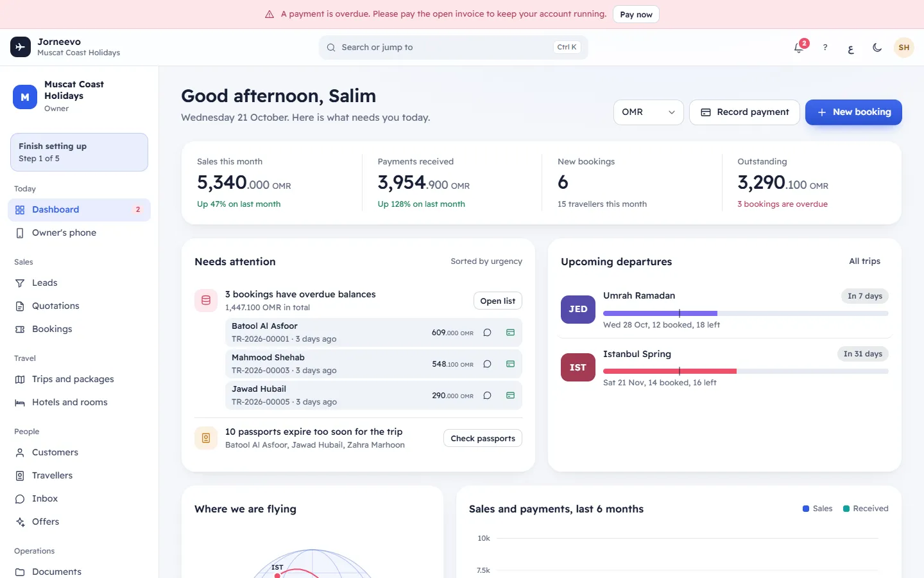
Task: Create a New booking
Action: pyautogui.click(x=853, y=112)
